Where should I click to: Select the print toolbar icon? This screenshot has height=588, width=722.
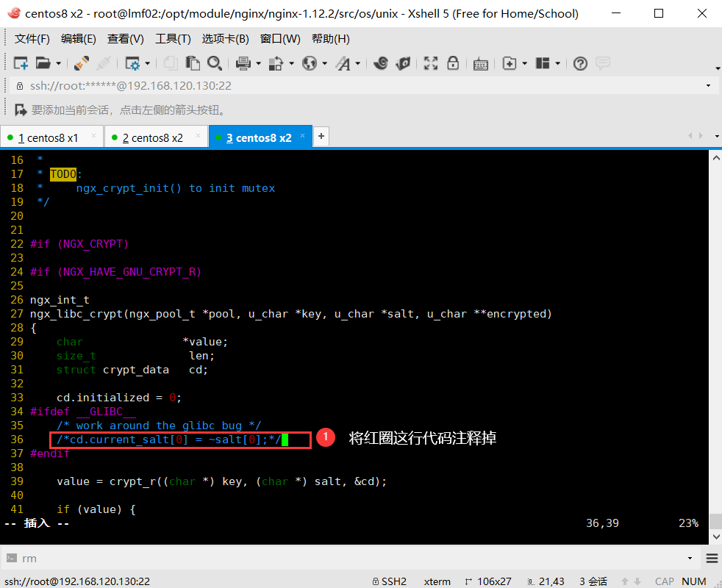[x=243, y=63]
